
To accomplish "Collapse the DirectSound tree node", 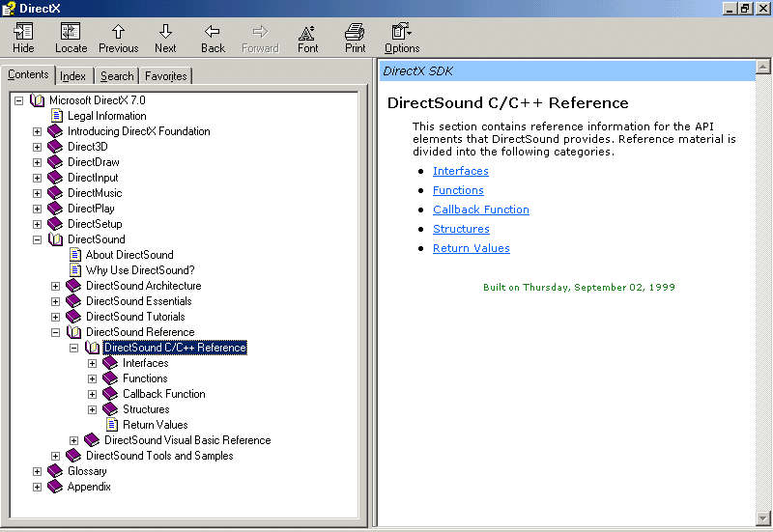I will click(38, 239).
